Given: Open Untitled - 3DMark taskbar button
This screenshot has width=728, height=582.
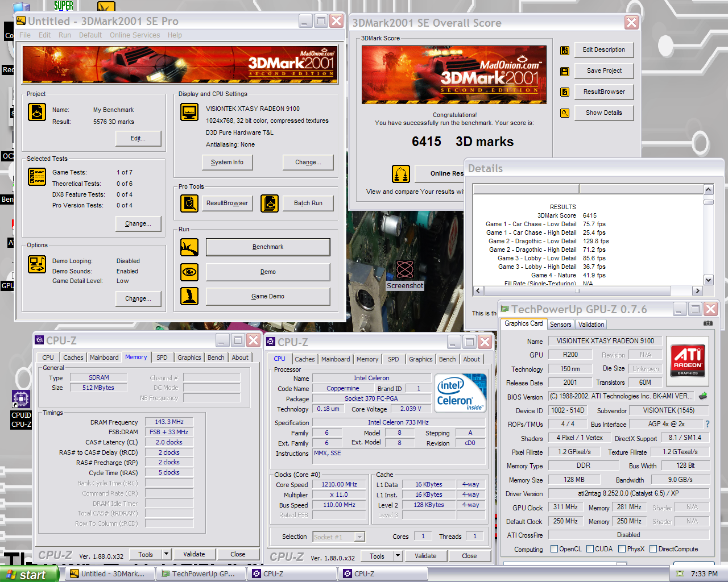Looking at the screenshot, I should [110, 574].
